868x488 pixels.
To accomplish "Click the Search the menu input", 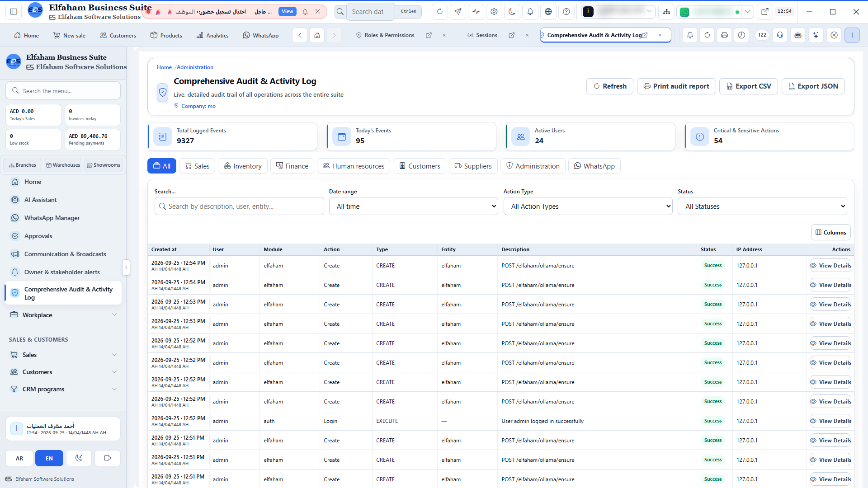I will click(x=63, y=91).
